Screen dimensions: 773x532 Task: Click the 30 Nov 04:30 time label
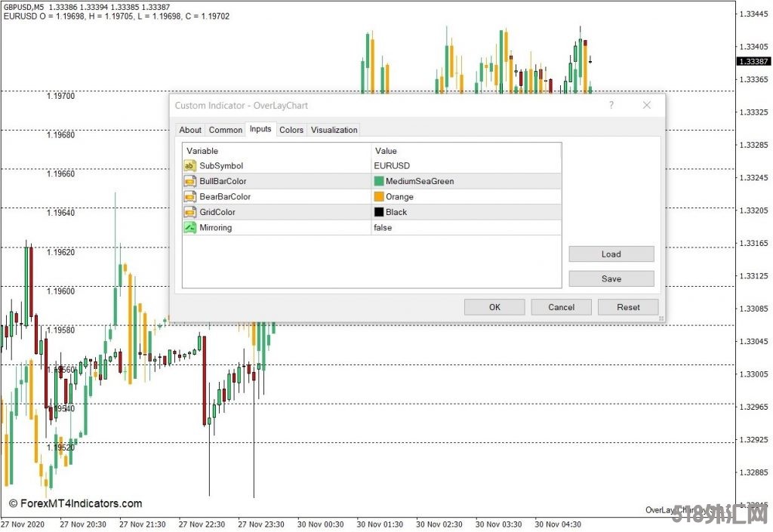click(x=558, y=524)
